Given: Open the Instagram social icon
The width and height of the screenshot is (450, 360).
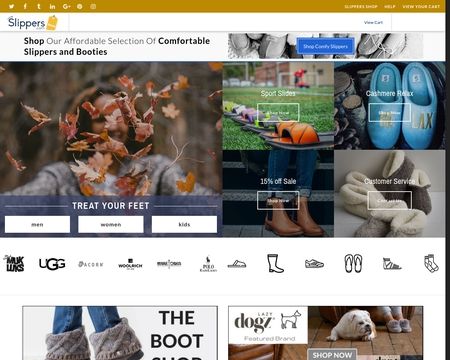Looking at the screenshot, I should coord(93,6).
